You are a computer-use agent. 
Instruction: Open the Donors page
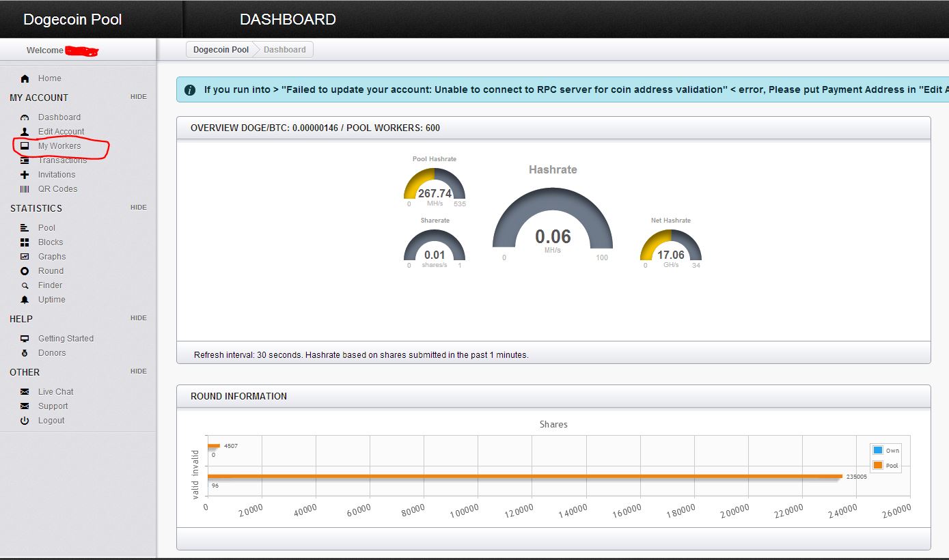(x=52, y=353)
